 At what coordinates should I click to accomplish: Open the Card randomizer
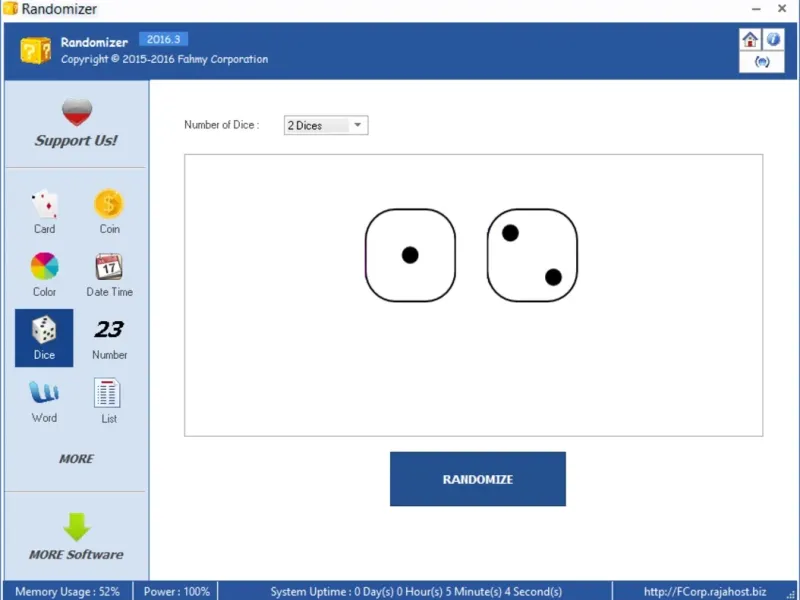tap(44, 212)
